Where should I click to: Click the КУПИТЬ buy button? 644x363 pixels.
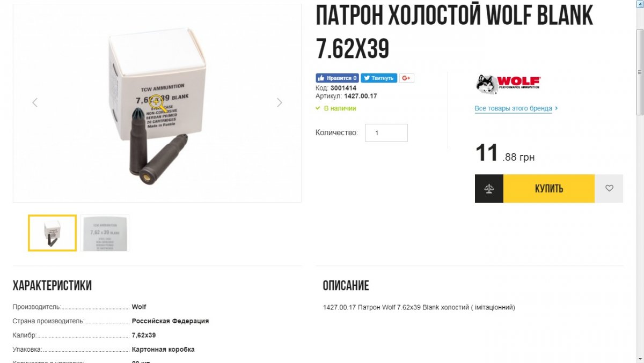pos(549,188)
